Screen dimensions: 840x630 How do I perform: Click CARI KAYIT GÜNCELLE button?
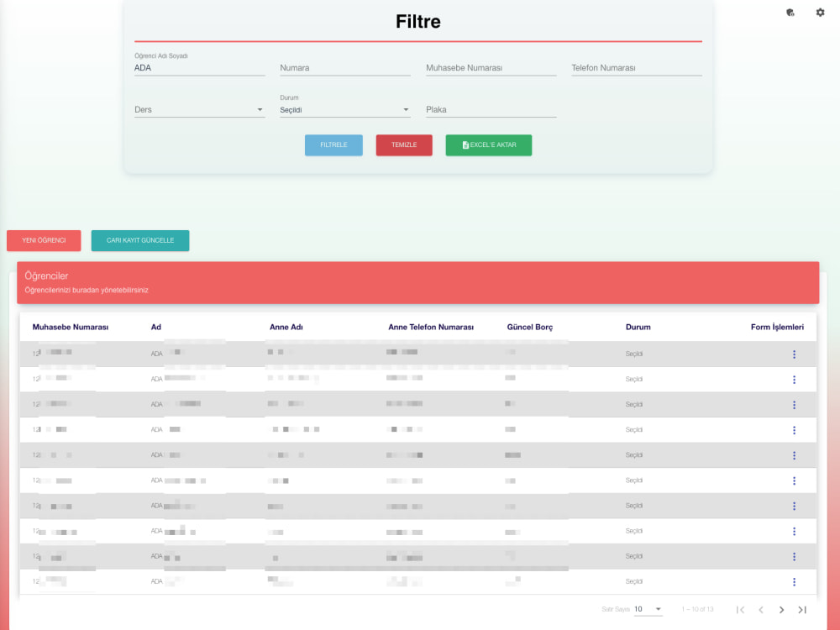[140, 240]
